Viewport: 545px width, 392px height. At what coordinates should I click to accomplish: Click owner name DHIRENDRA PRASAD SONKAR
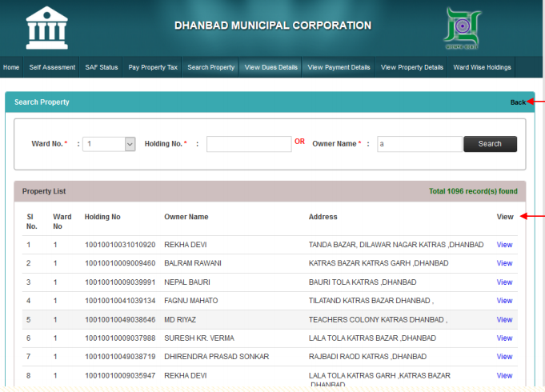tap(217, 357)
